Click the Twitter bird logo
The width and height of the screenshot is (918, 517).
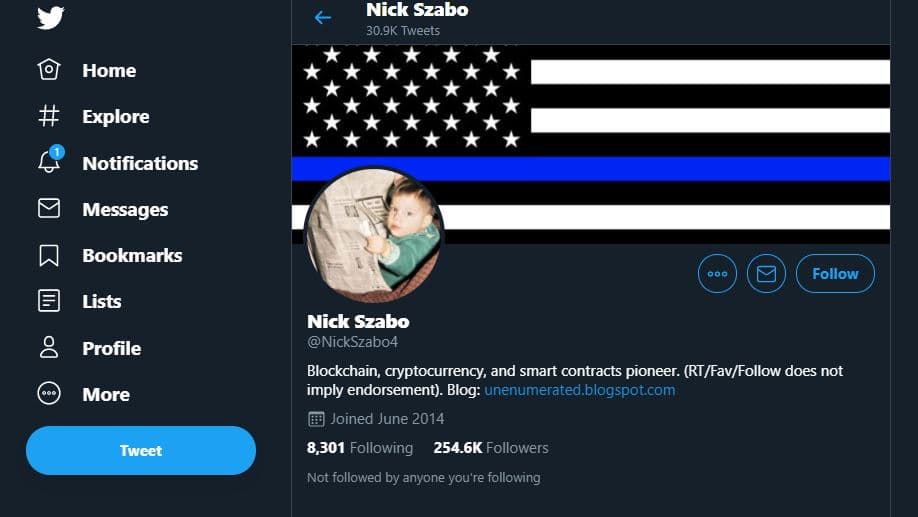(x=50, y=18)
